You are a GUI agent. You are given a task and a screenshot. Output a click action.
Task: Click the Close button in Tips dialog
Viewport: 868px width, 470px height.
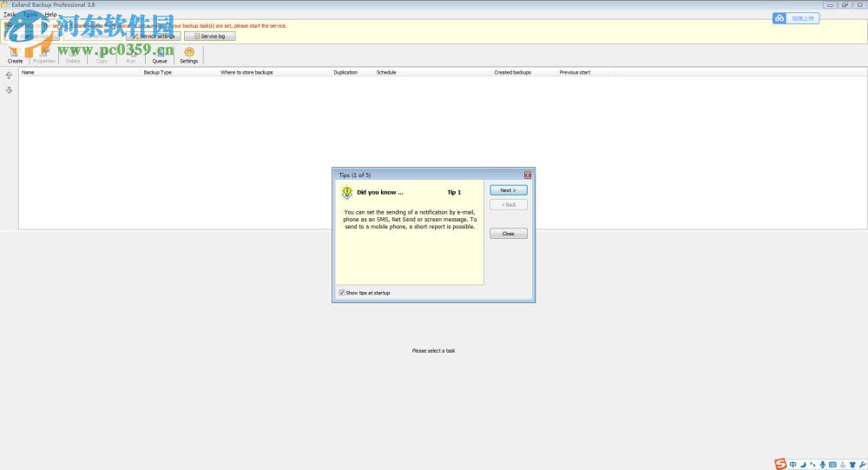pos(508,234)
